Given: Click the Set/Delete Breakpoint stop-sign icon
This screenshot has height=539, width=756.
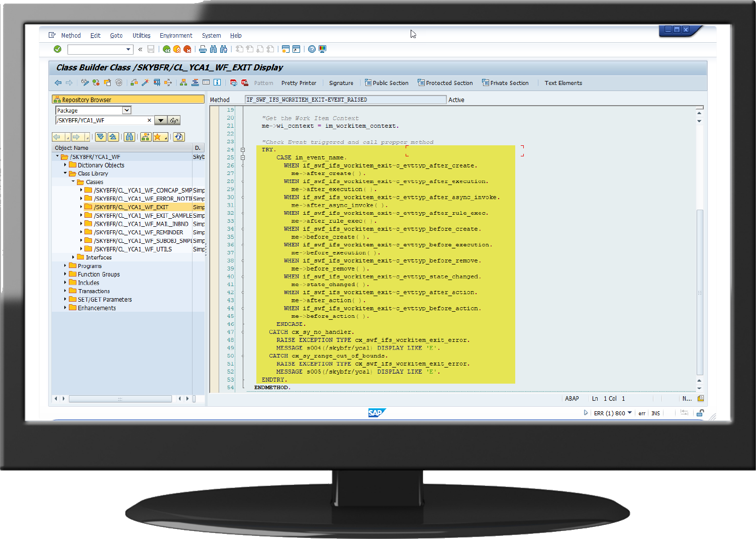Looking at the screenshot, I should coord(233,82).
